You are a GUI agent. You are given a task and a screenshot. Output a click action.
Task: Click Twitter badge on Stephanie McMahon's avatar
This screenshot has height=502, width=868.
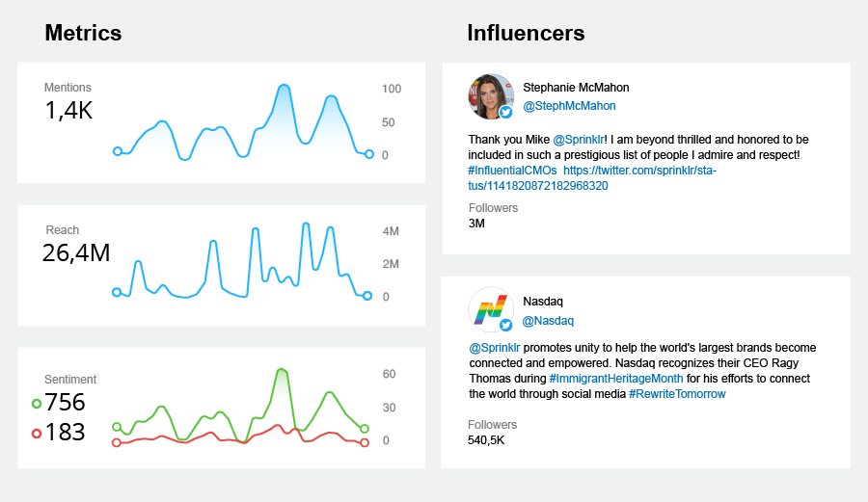tap(506, 112)
